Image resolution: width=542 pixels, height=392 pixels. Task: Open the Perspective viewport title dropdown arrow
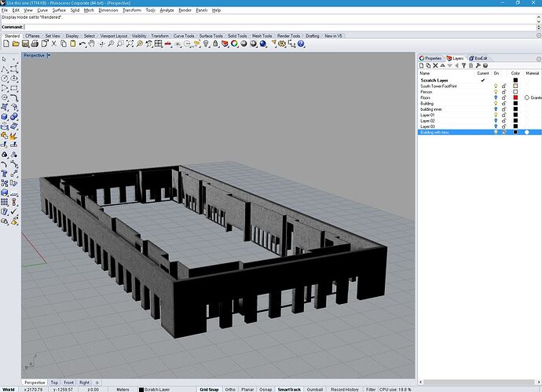pos(49,55)
